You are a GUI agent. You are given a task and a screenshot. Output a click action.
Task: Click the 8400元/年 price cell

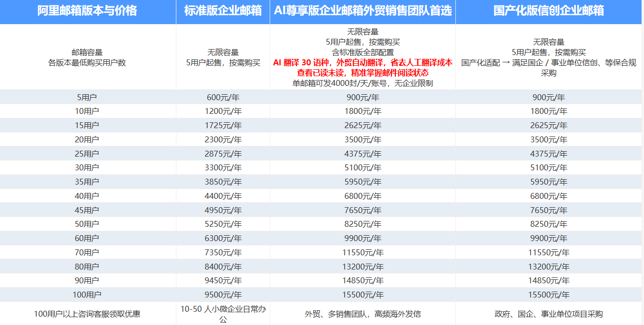[x=223, y=267]
